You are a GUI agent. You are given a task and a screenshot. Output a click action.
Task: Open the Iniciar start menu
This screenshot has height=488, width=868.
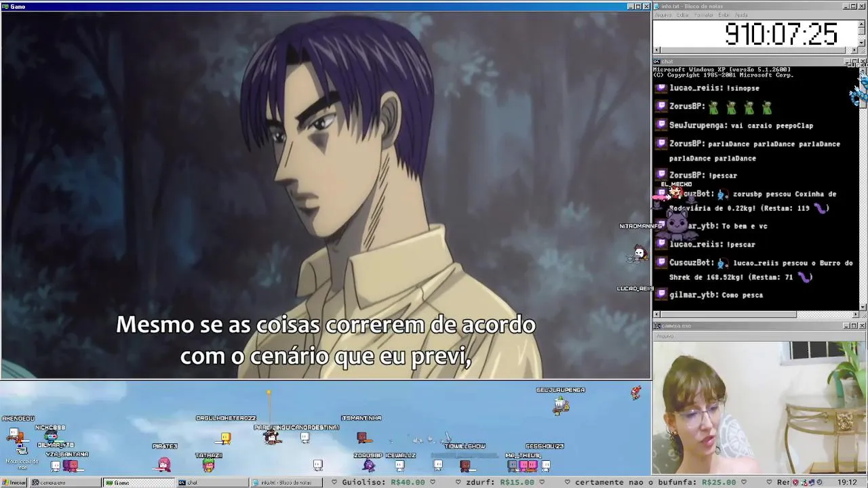coord(14,483)
